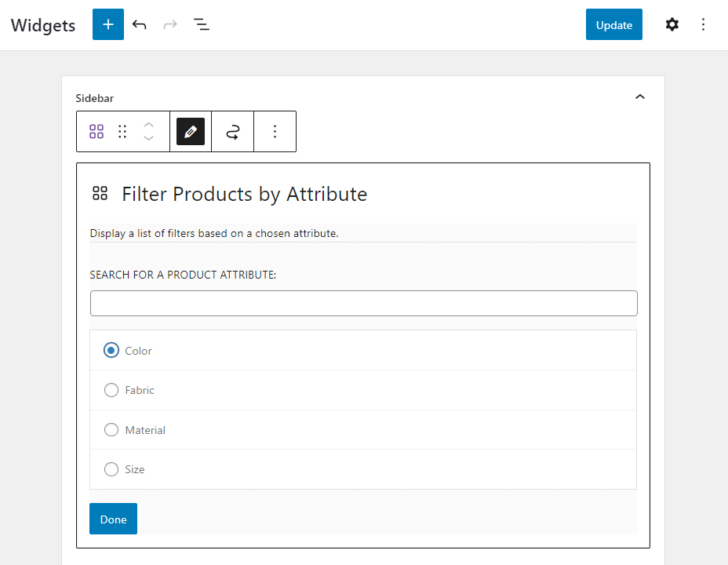The height and width of the screenshot is (565, 728).
Task: Select the Material attribute
Action: pos(111,429)
